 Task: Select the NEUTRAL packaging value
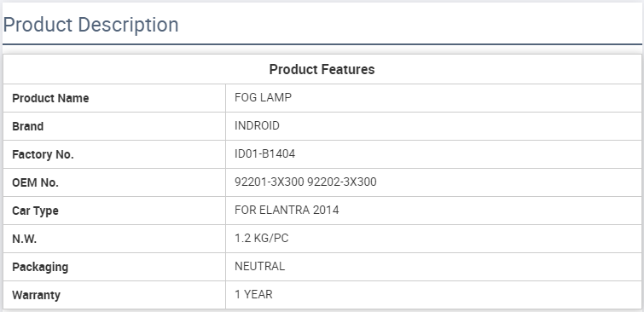(259, 266)
